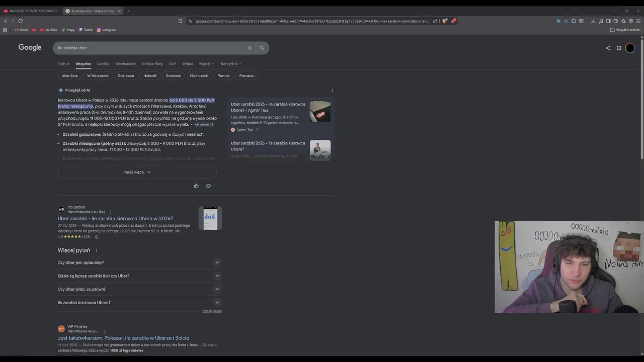Click the share icon inside the address bar
The height and width of the screenshot is (362, 644).
(x=435, y=21)
